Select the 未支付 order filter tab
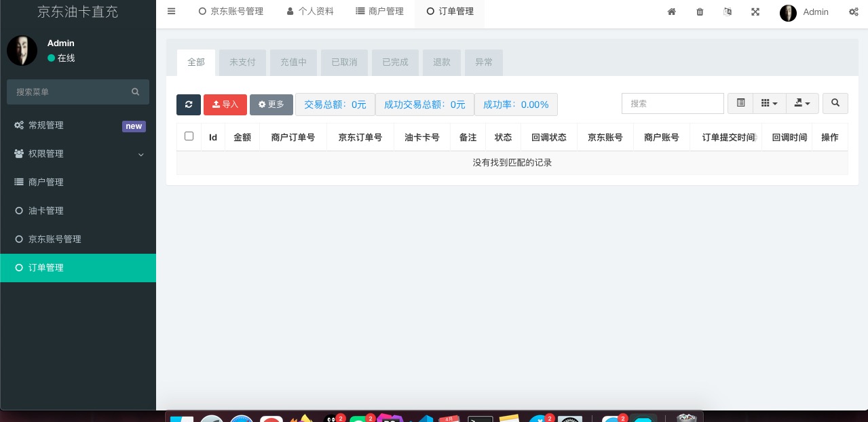This screenshot has height=422, width=868. click(x=242, y=62)
